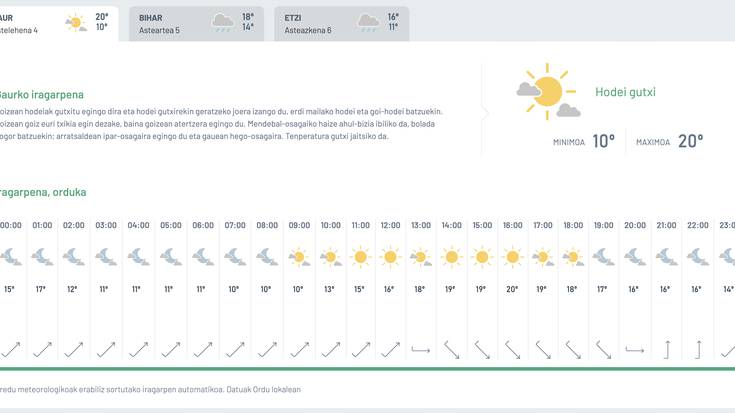Click the wind arrow at 17:00
Image resolution: width=735 pixels, height=413 pixels.
[543, 350]
